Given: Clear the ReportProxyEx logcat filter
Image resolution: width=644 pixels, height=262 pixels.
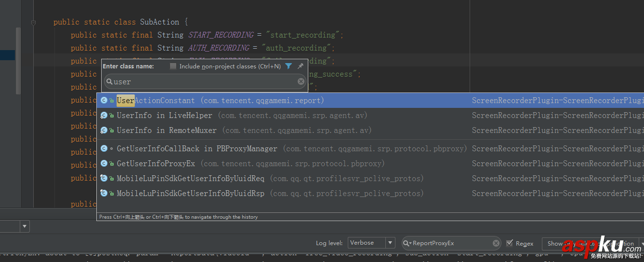Looking at the screenshot, I should click(x=496, y=243).
